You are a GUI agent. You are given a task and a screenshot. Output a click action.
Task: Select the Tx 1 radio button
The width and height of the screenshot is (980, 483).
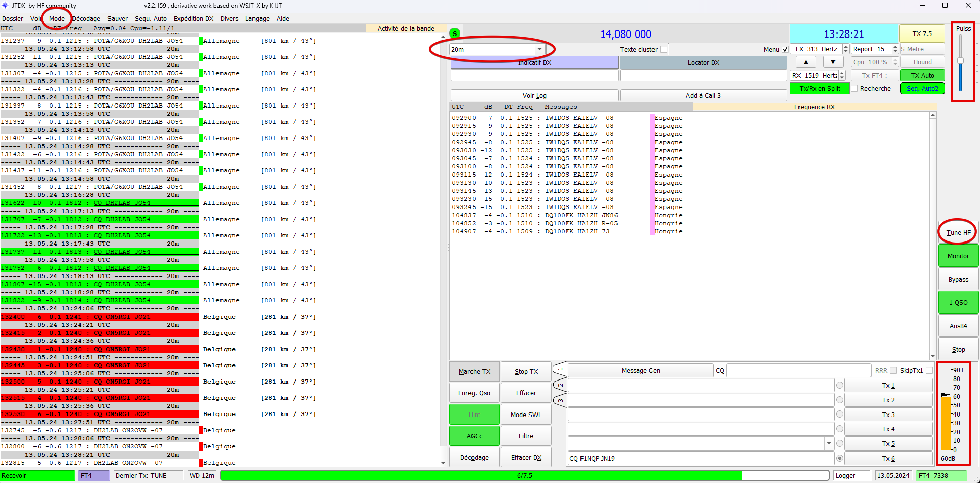click(x=840, y=385)
